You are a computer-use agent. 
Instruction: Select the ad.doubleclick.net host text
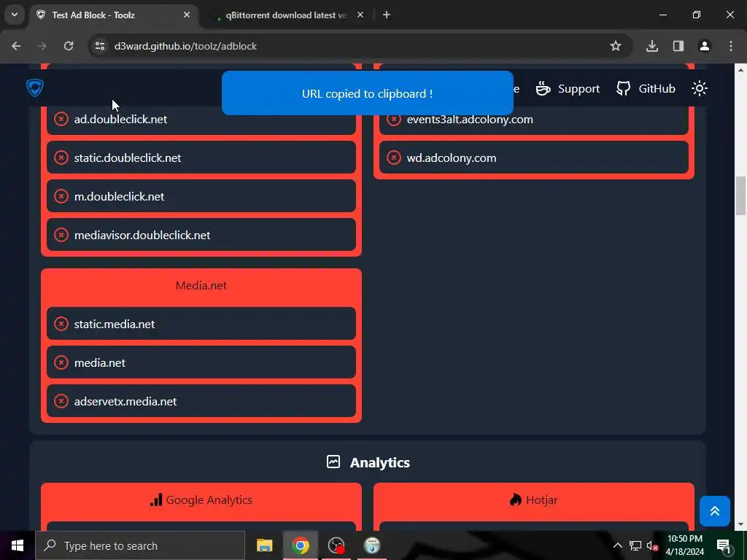click(x=120, y=120)
